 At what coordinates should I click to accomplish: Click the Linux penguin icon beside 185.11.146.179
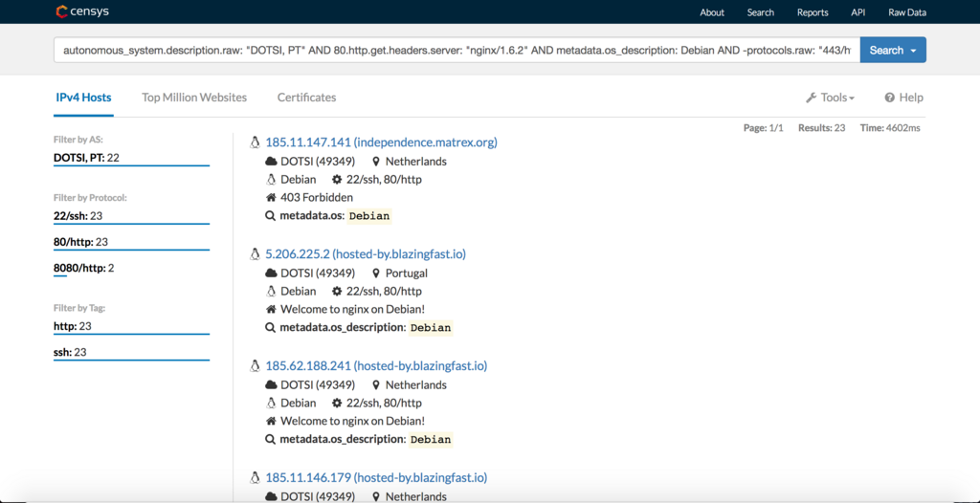tap(255, 479)
